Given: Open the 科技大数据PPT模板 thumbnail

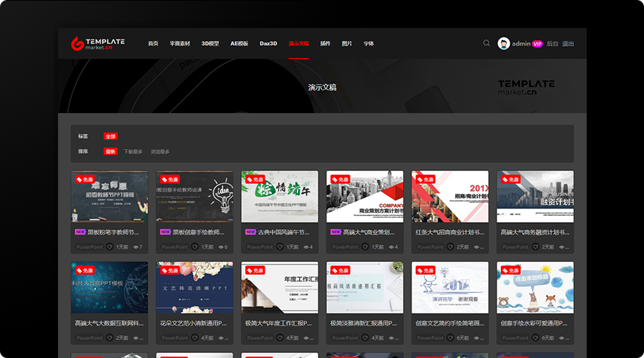Looking at the screenshot, I should [109, 287].
